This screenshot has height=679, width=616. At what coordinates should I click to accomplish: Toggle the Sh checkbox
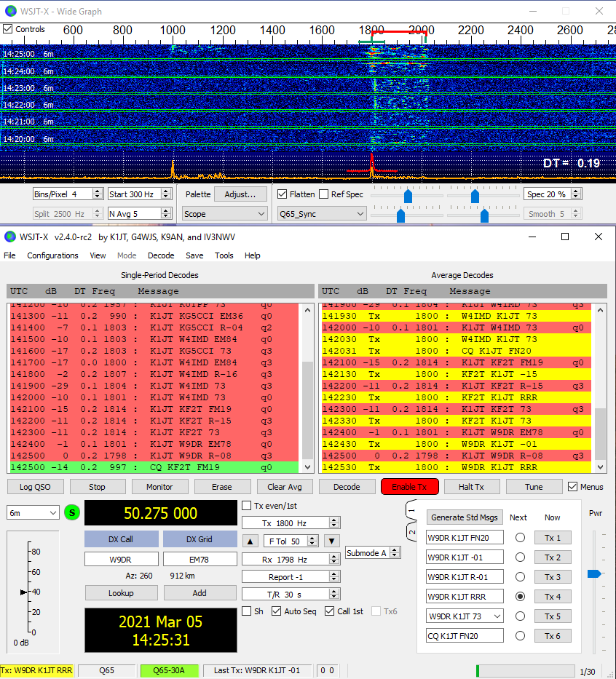click(x=247, y=611)
